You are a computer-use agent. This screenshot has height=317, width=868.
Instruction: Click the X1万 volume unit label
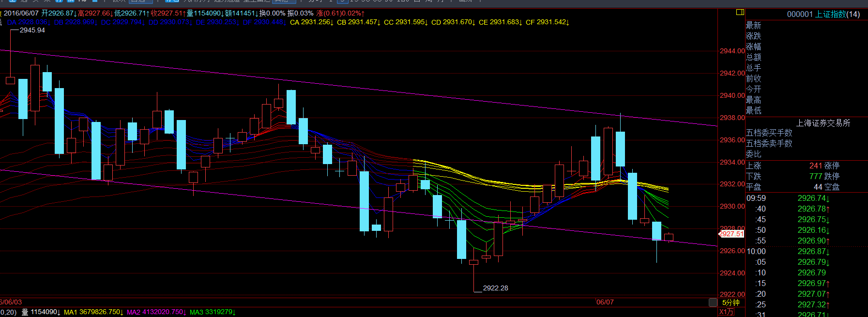click(726, 312)
